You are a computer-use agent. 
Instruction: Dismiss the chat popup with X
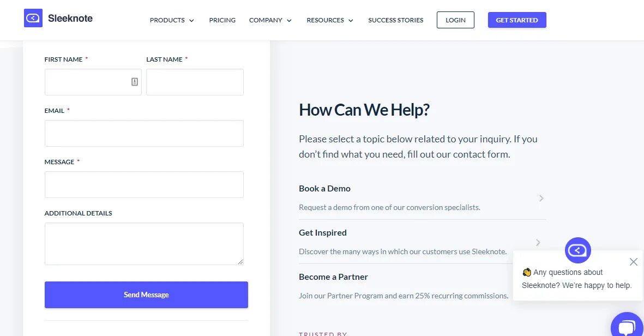(633, 262)
